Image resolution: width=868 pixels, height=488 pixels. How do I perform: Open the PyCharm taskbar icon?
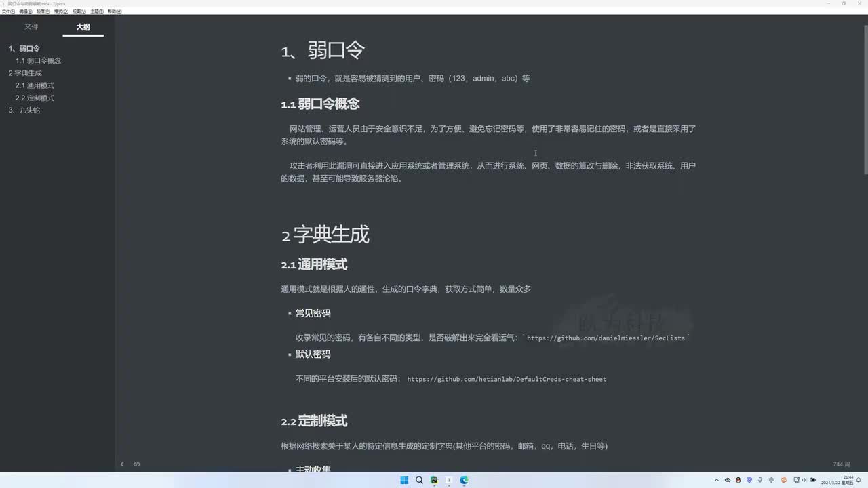coord(434,480)
